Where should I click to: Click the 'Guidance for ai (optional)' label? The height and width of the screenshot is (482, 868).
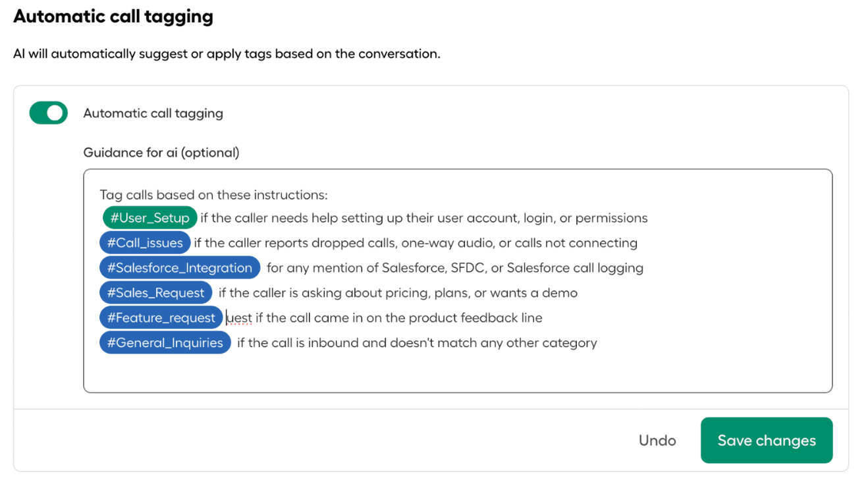coord(161,152)
